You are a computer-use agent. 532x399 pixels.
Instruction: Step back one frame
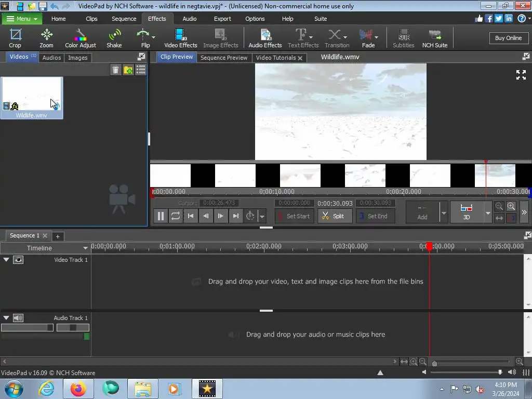206,216
